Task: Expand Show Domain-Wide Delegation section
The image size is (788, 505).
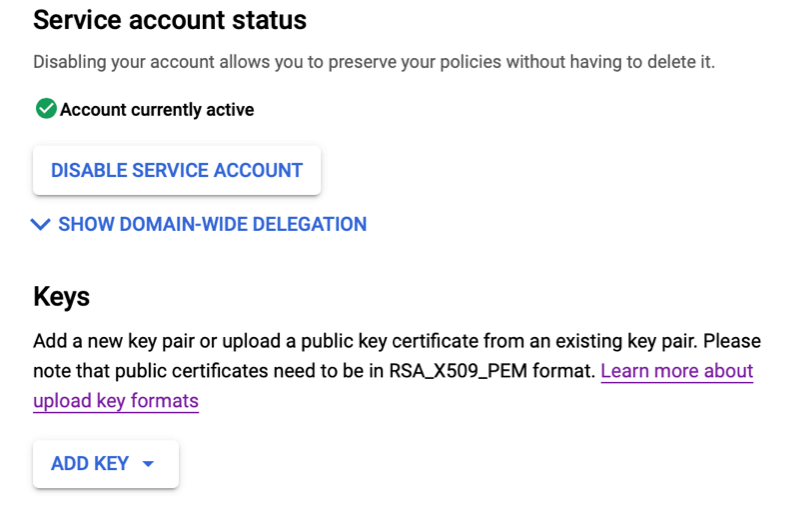Action: click(212, 225)
